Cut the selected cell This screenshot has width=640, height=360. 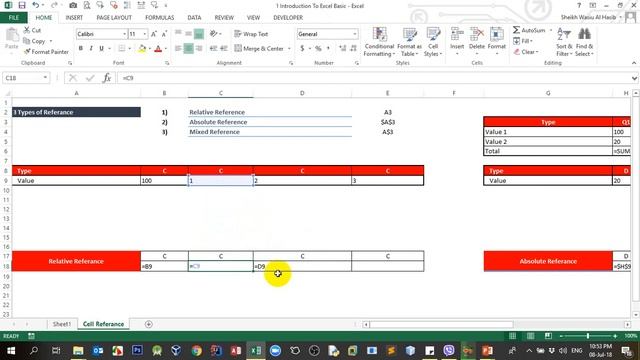coord(32,30)
